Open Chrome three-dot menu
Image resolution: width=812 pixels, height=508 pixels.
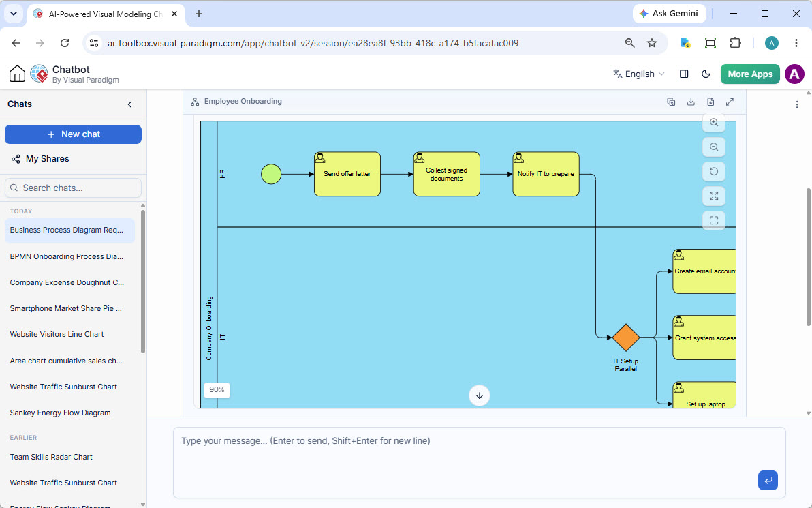point(796,43)
